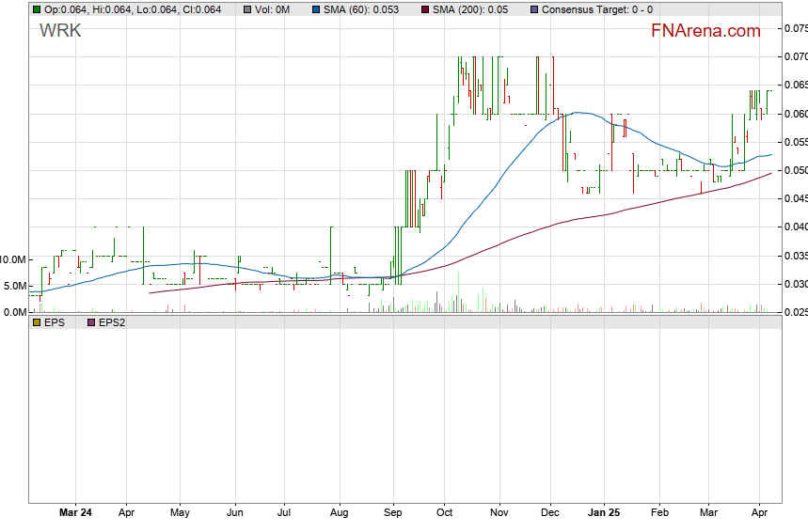The height and width of the screenshot is (532, 808).
Task: Click the 0.070 price axis label
Action: tap(795, 57)
